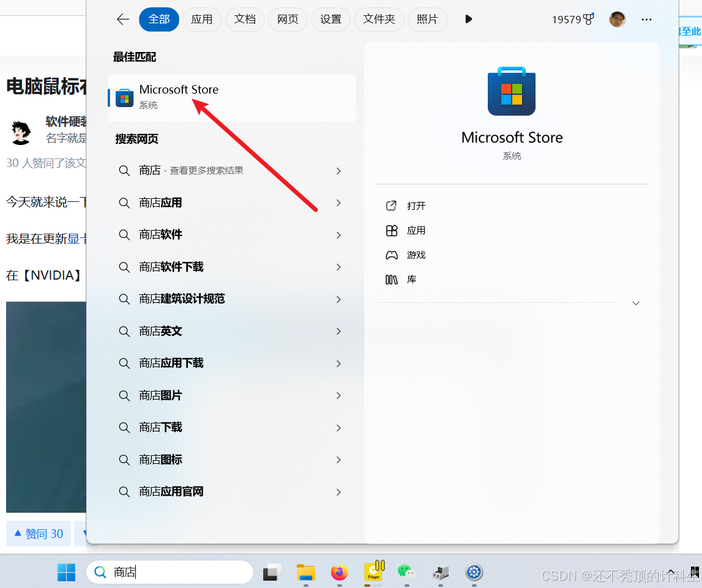Expand chevron next to 商店建筑设计规范
The height and width of the screenshot is (588, 702).
338,299
